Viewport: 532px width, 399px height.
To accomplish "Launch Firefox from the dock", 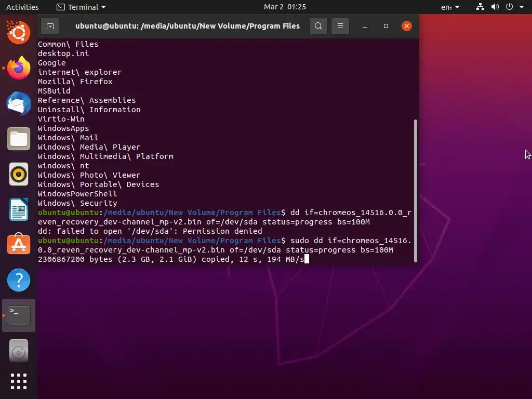I will (x=19, y=68).
